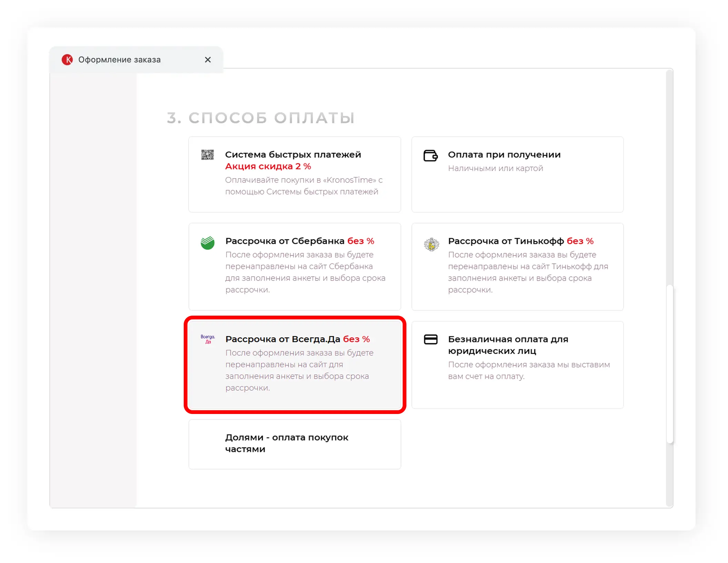Choose Оплата при получении option
Viewport: 728px width, 563px height.
(x=517, y=175)
